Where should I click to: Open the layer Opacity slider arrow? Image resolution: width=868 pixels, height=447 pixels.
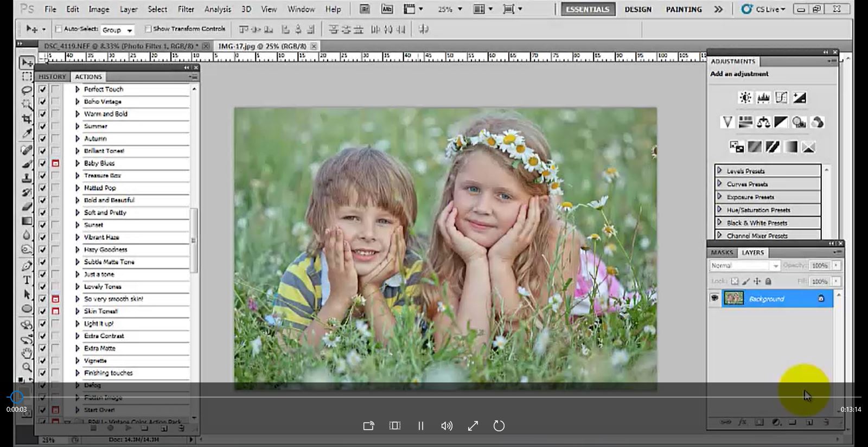pyautogui.click(x=836, y=265)
